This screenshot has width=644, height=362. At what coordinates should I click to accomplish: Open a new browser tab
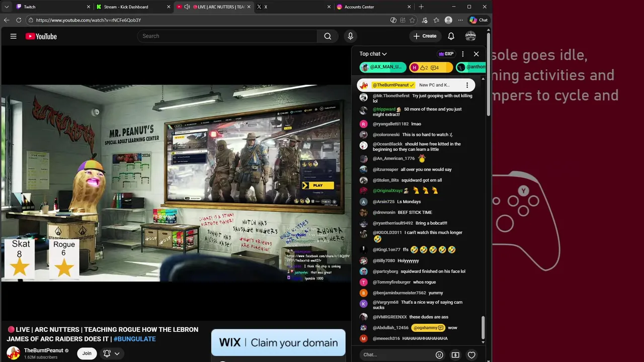[421, 7]
